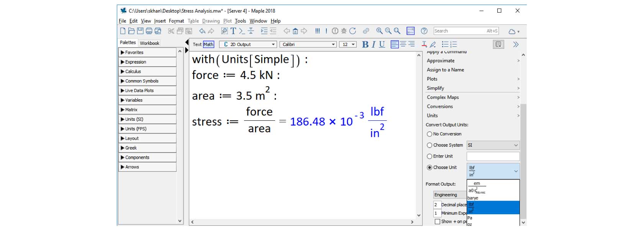
Task: Click the Execute all (!!!) icon
Action: tap(318, 31)
